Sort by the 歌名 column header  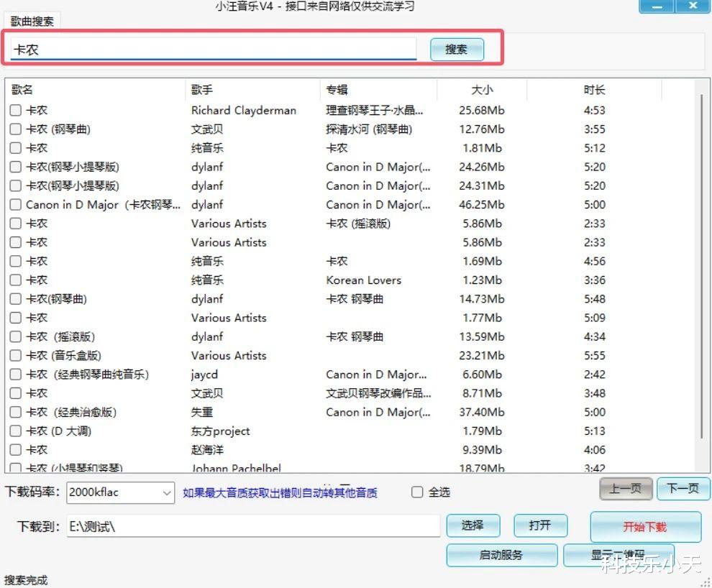[x=96, y=89]
